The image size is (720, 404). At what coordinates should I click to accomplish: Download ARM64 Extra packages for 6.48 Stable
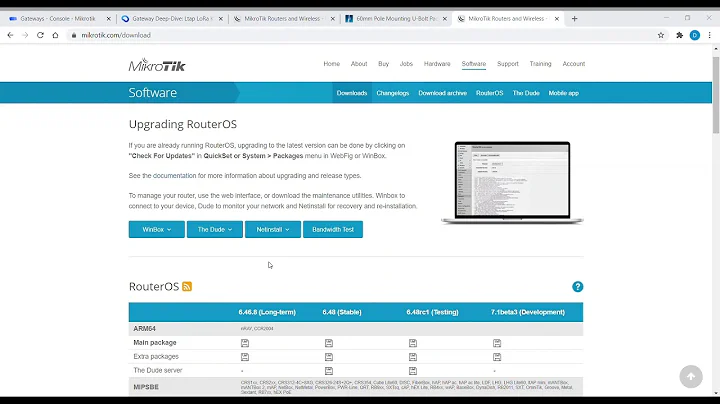[329, 357]
